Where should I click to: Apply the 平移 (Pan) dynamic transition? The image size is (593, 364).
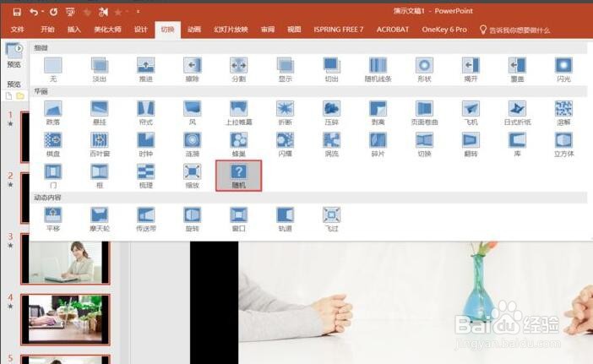pyautogui.click(x=53, y=220)
